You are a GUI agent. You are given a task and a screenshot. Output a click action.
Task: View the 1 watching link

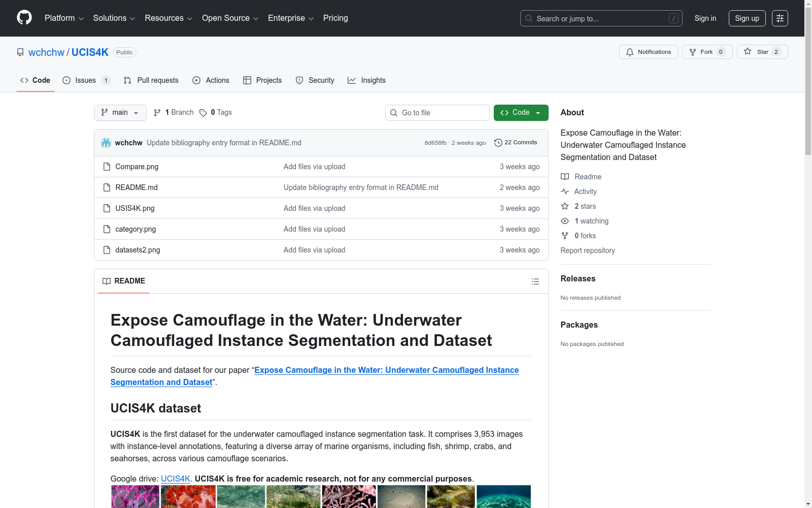point(585,221)
